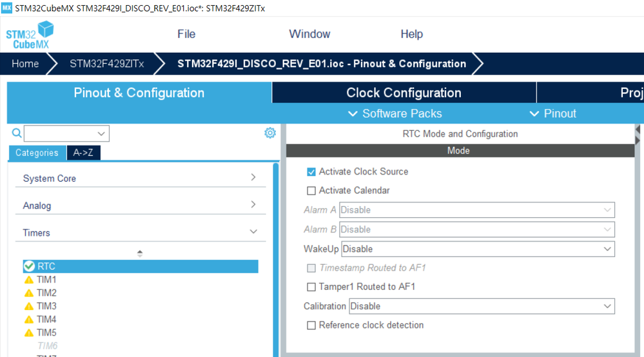
Task: Open the Project tab
Action: coord(590,92)
